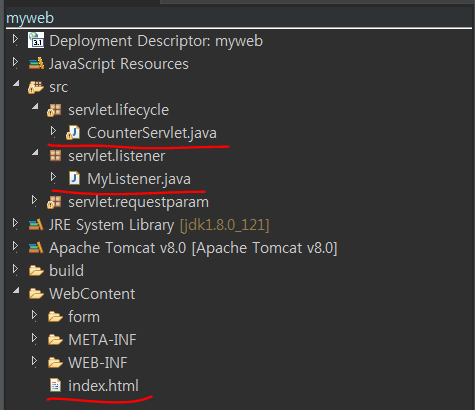This screenshot has width=475, height=410.
Task: Click the JavaScript Resources library icon
Action: (x=36, y=63)
